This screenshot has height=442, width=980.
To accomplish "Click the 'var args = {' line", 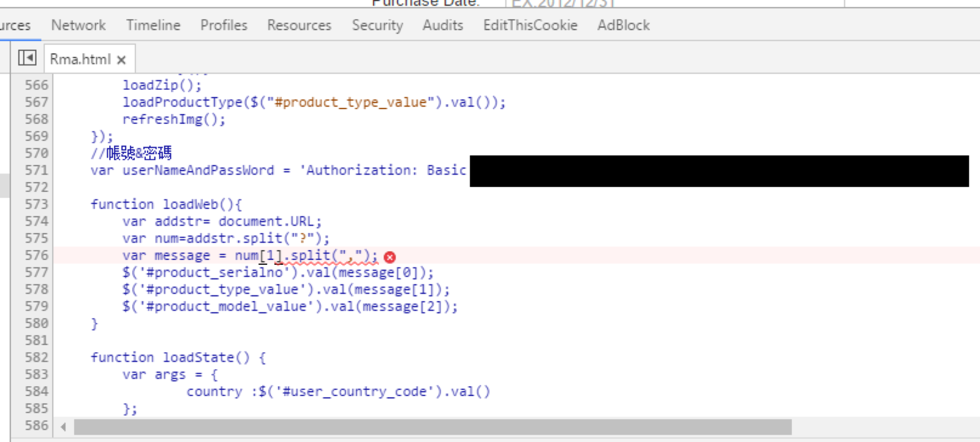I will coord(170,375).
